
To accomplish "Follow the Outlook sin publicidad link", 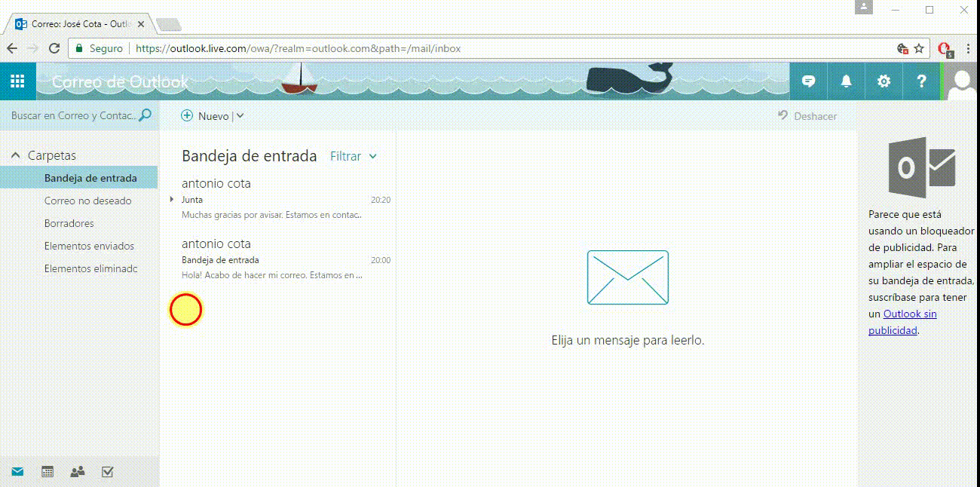I will click(x=902, y=322).
